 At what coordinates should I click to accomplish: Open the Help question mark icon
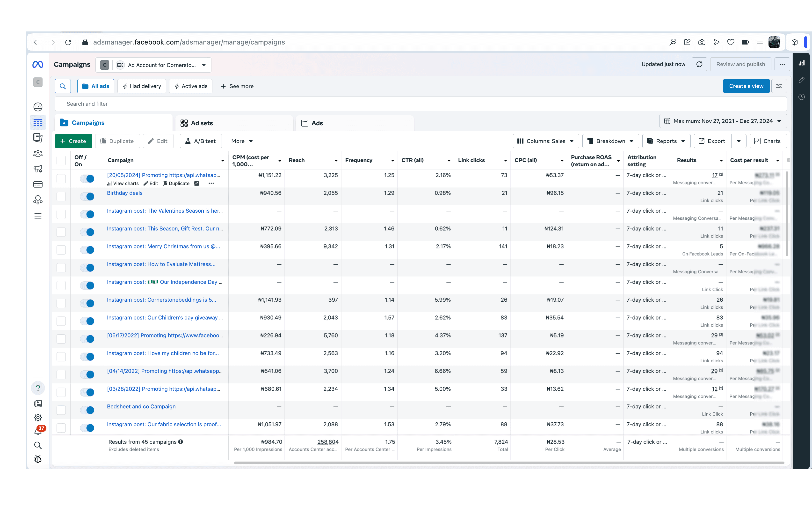click(x=38, y=388)
